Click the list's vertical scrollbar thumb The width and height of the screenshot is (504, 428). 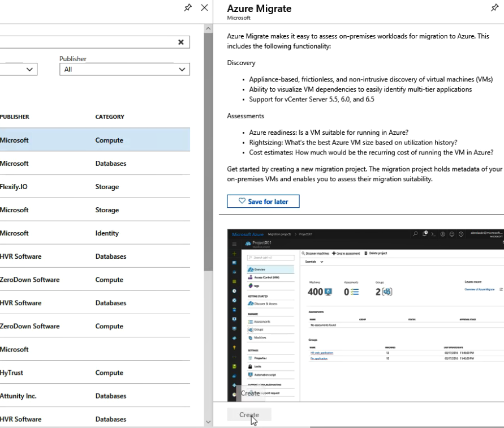click(x=208, y=152)
